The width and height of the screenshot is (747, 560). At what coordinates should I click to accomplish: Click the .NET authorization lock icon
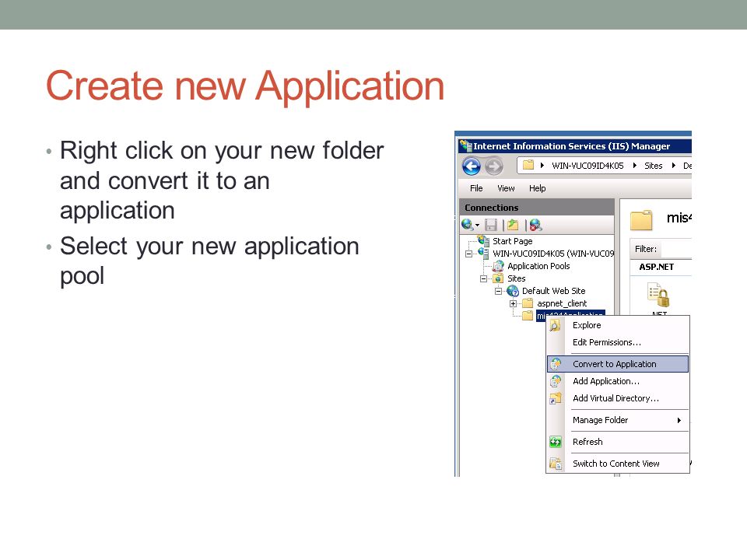pyautogui.click(x=659, y=295)
